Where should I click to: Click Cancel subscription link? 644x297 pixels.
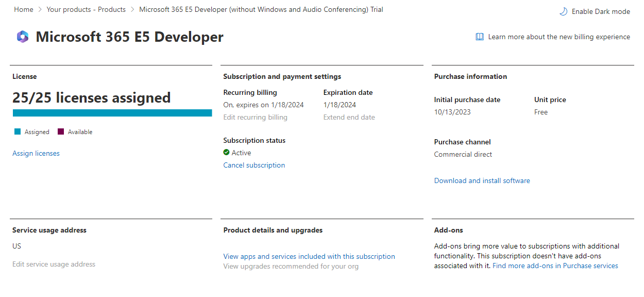(x=254, y=165)
